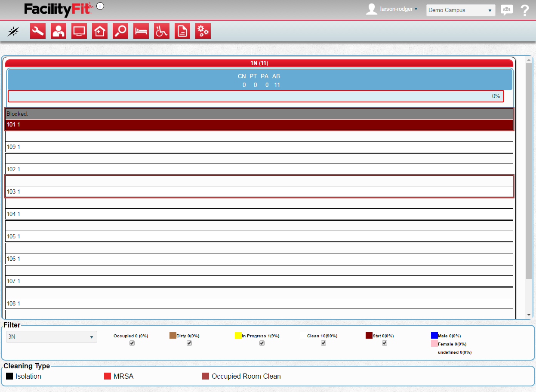Select the blocked room 101 1 row
Screen dimensions: 536x392
pos(259,124)
